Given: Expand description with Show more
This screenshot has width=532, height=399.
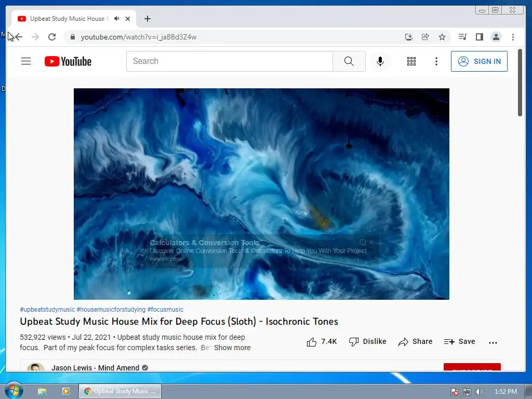Looking at the screenshot, I should click(x=232, y=348).
